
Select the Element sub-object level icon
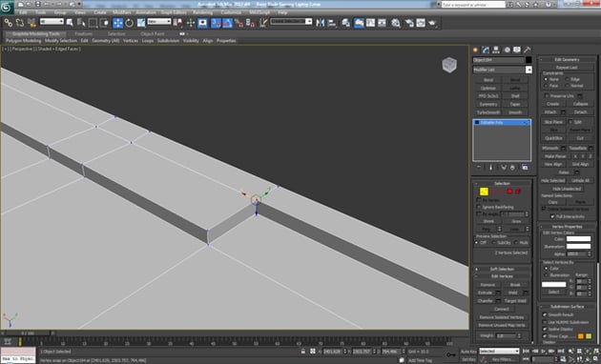518,192
